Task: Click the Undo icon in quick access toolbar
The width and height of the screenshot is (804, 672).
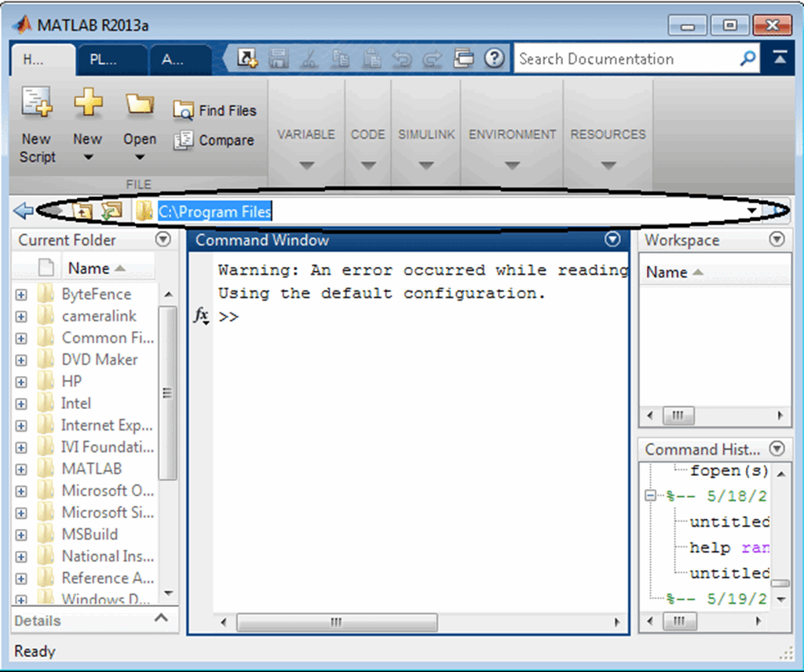Action: pyautogui.click(x=404, y=58)
